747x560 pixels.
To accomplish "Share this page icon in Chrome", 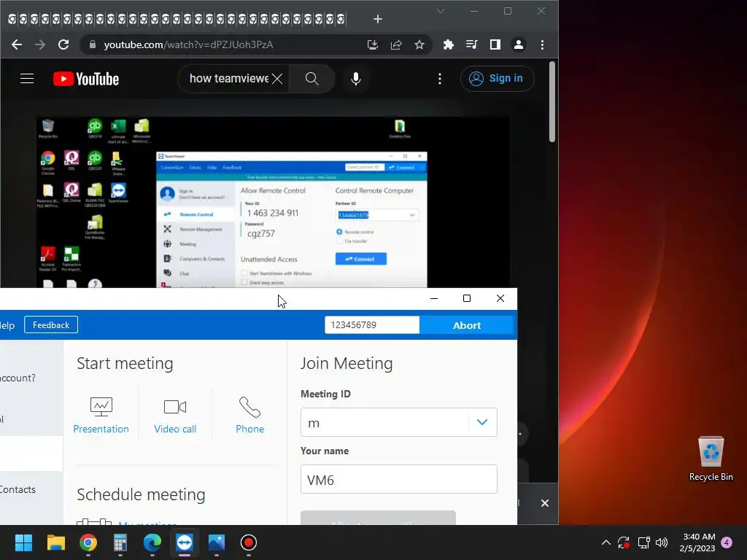I will [396, 44].
